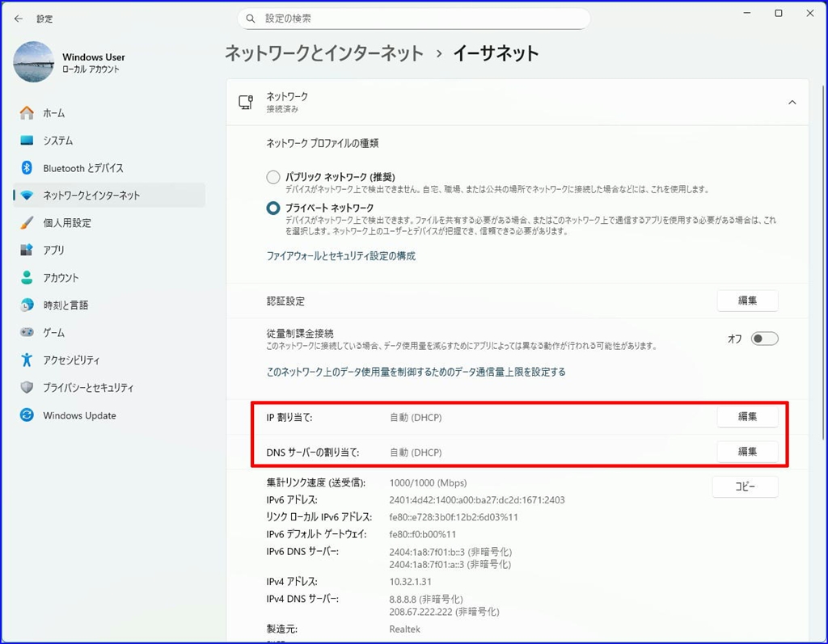Click the Windows User avatar picture

tap(33, 61)
